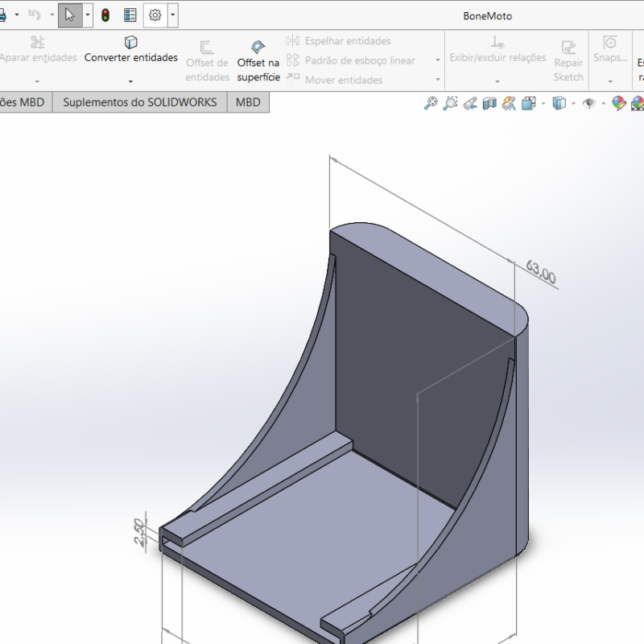
Task: Click the Undo arrow icon
Action: [35, 15]
